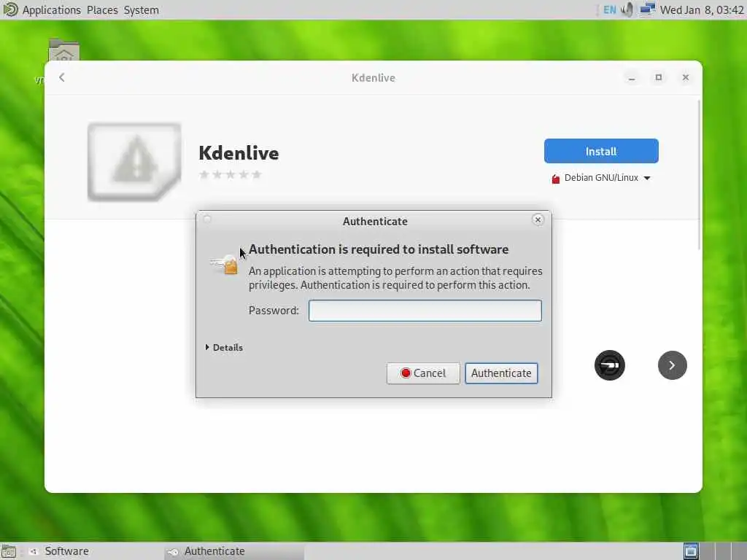The image size is (747, 560).
Task: Click the Kdenlive placeholder app icon
Action: 134,162
